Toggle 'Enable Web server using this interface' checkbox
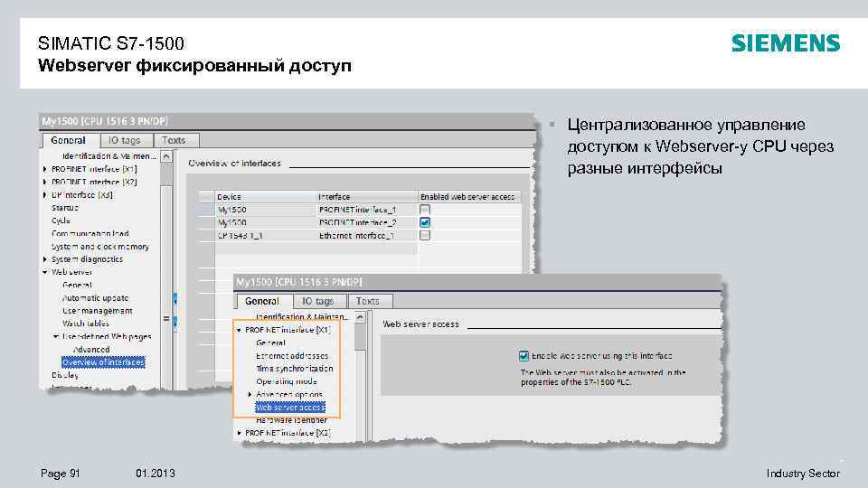868x488 pixels. [x=524, y=356]
